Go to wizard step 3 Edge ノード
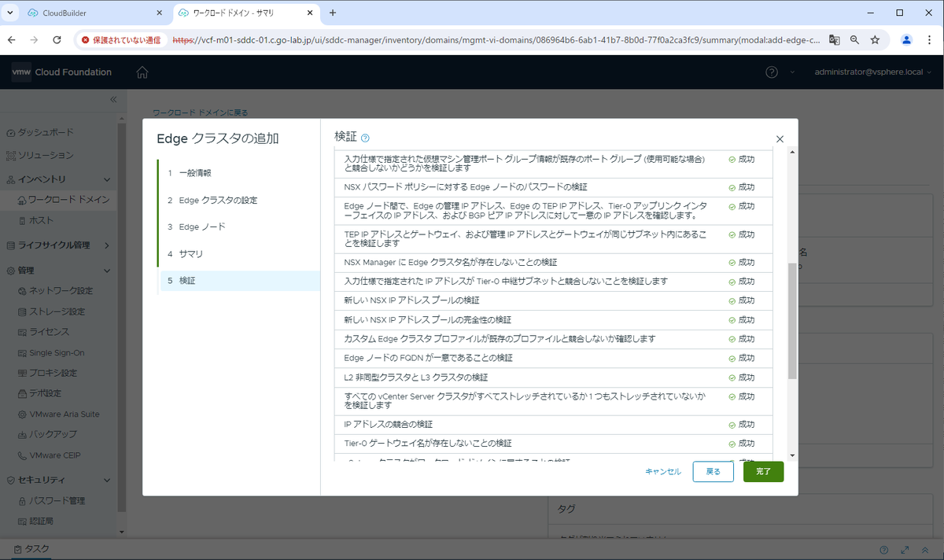 [239, 227]
